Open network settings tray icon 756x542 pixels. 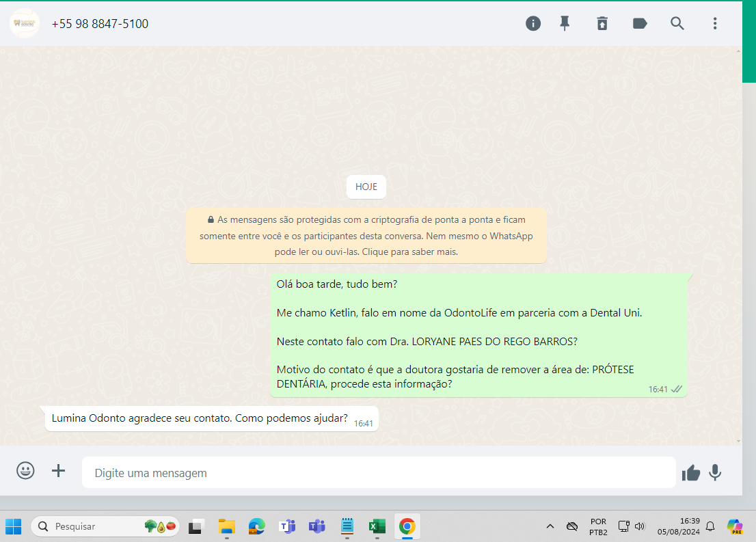pos(624,526)
